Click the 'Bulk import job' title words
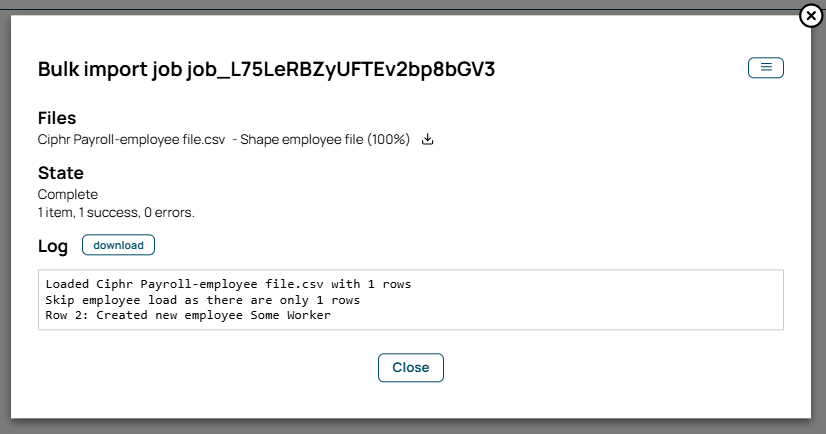826x434 pixels. pos(110,69)
